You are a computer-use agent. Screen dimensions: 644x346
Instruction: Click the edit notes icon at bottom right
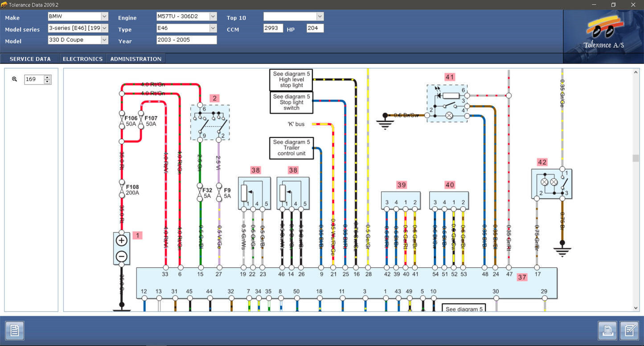pos(629,331)
